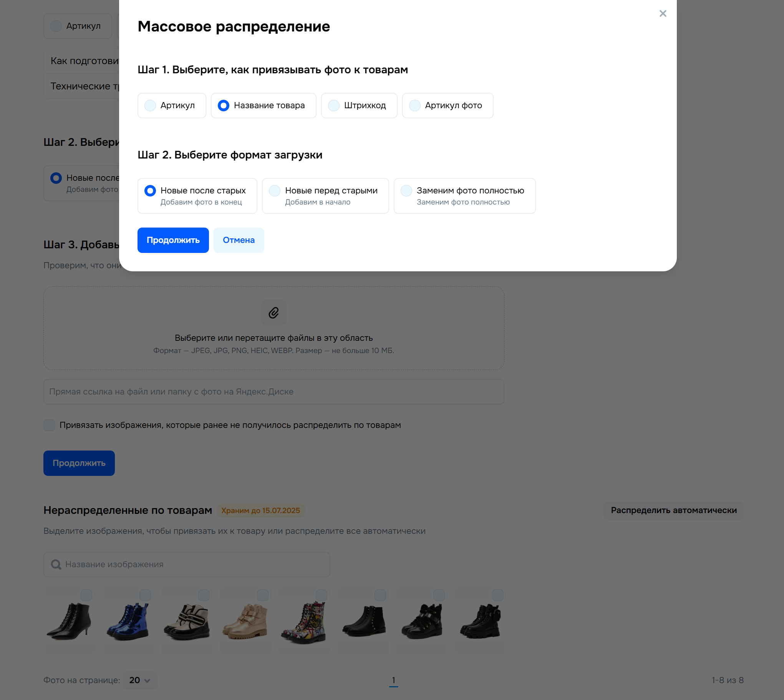Select the Артикул radio option in modal
This screenshot has height=700, width=784.
[172, 106]
